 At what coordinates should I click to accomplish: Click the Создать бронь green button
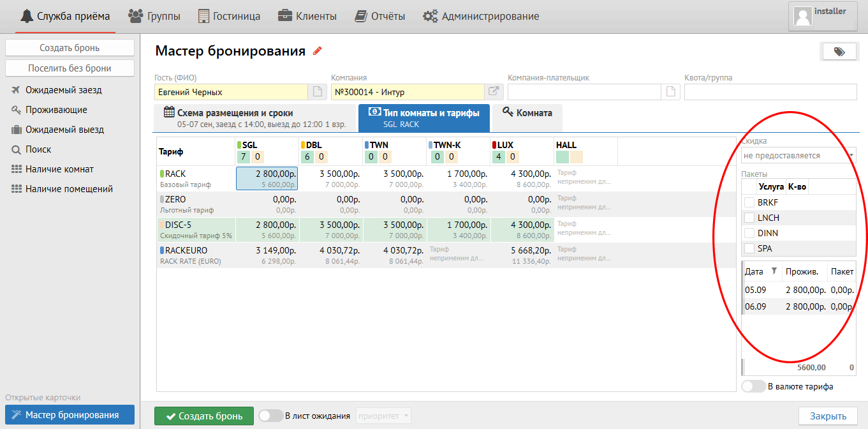pyautogui.click(x=204, y=416)
